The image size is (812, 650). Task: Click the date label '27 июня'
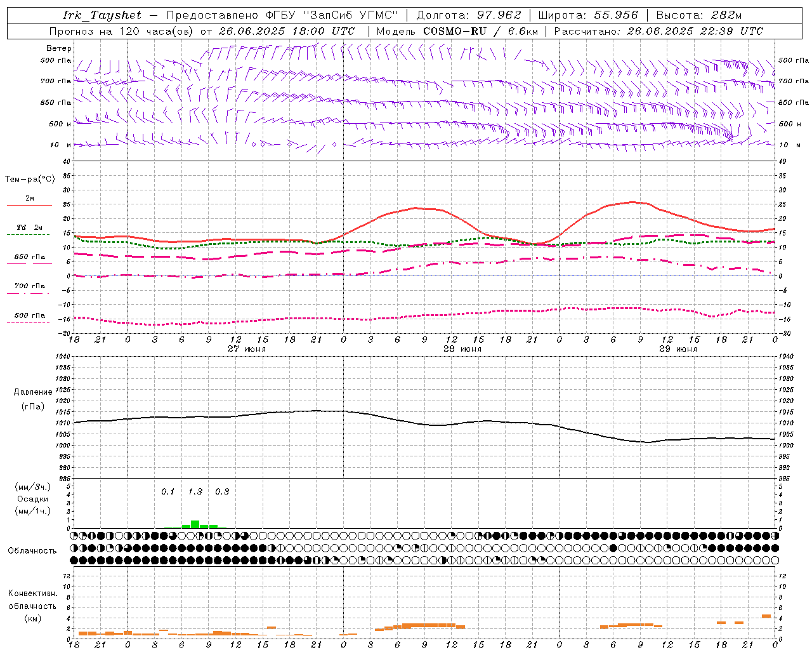point(247,349)
